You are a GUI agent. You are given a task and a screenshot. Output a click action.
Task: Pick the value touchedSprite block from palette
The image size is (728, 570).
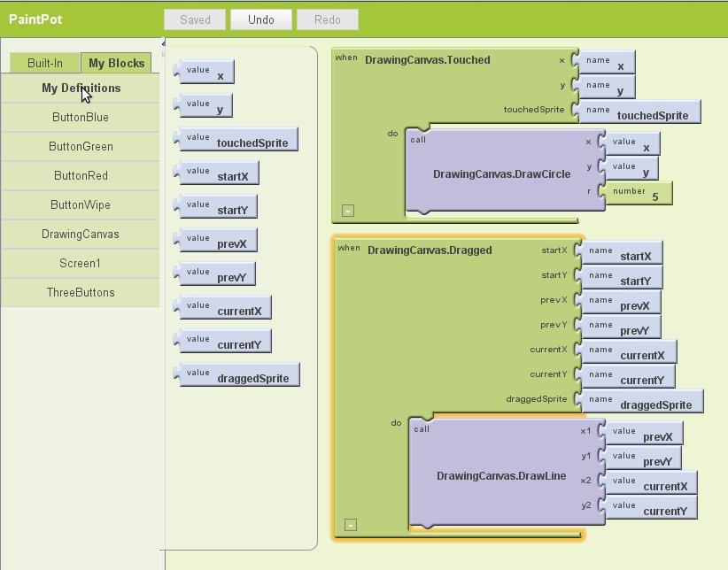237,140
